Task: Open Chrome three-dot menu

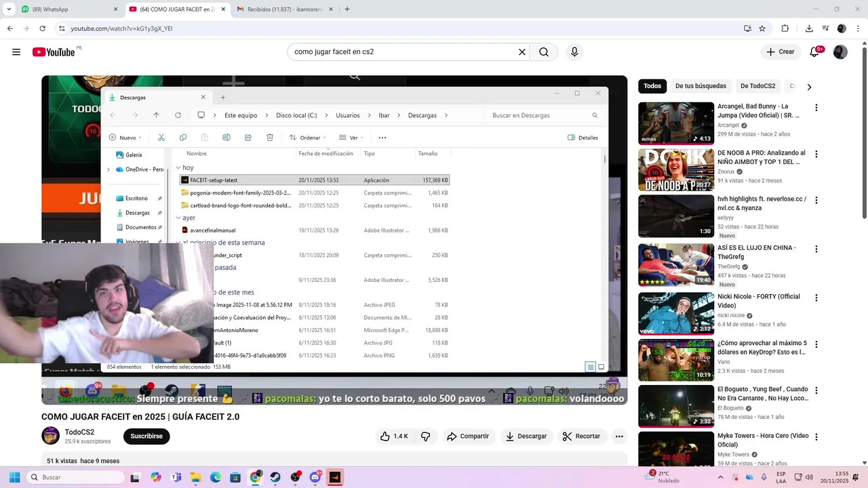Action: tap(858, 28)
